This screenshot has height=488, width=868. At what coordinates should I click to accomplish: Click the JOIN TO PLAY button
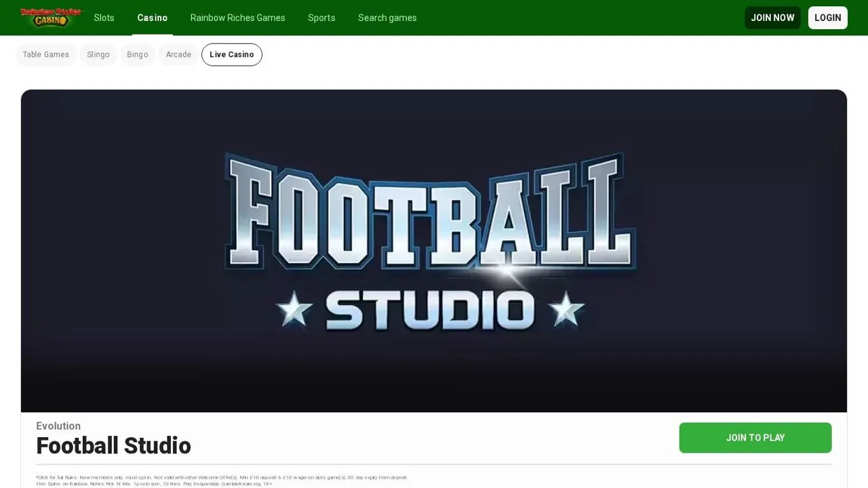tap(755, 438)
